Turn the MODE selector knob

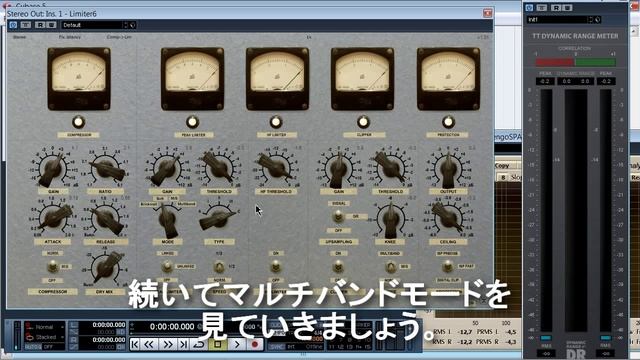(167, 220)
